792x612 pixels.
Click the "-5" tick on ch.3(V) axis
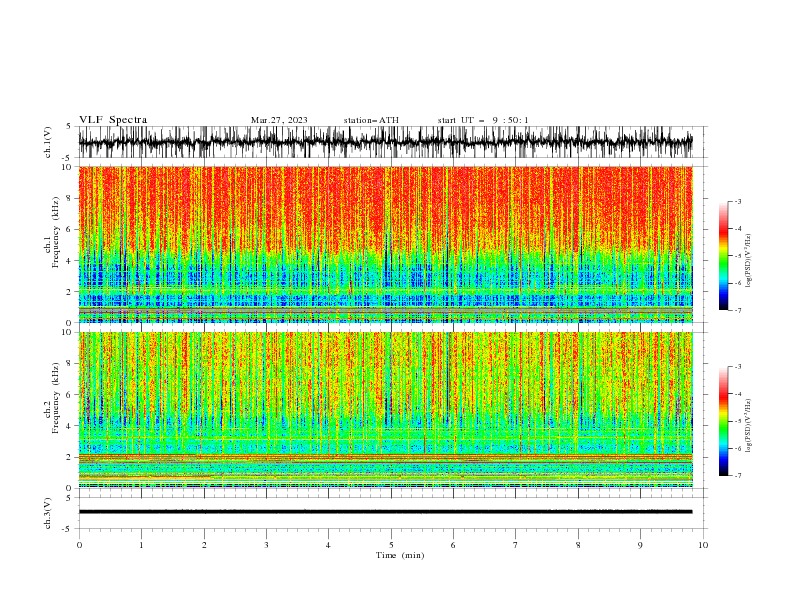coord(68,529)
